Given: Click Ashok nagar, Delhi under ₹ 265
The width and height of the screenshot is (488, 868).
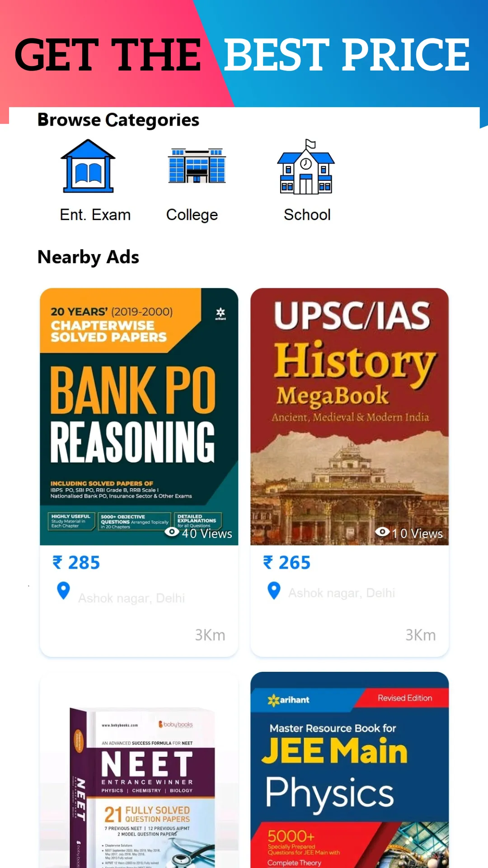Looking at the screenshot, I should pos(342,593).
